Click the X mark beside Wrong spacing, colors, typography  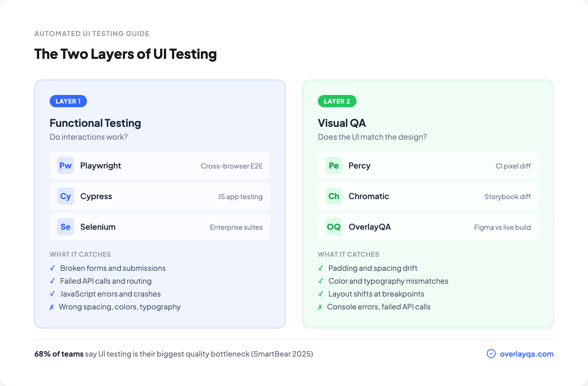52,307
